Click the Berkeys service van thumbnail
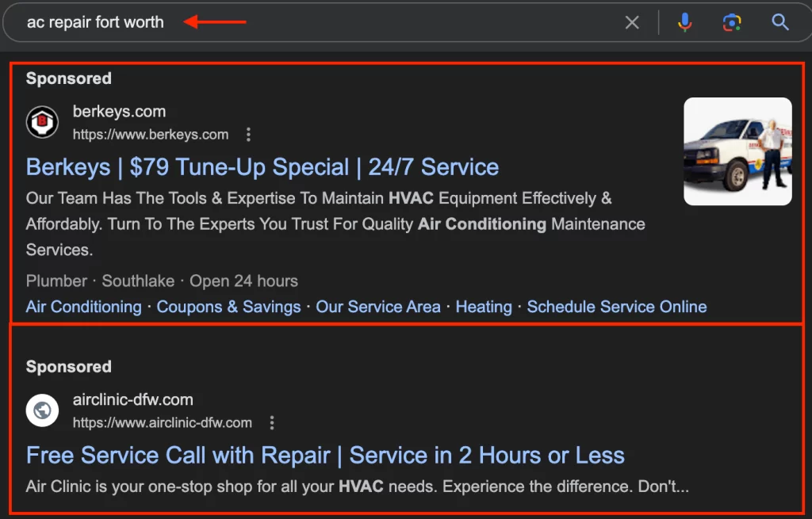Image resolution: width=812 pixels, height=519 pixels. coord(737,151)
